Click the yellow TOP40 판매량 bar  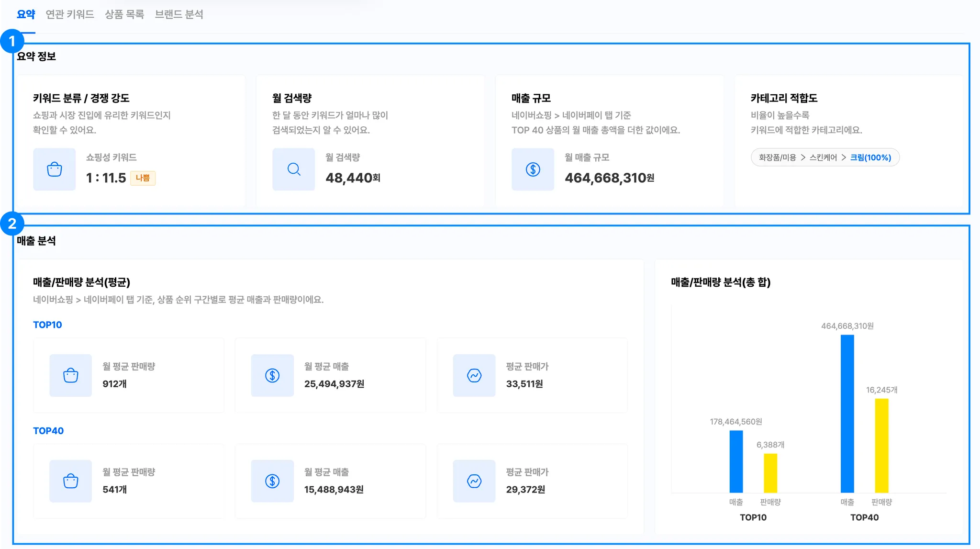(881, 445)
